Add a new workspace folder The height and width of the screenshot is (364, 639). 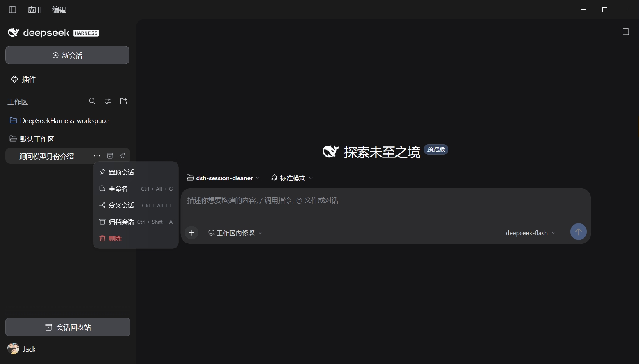(124, 101)
